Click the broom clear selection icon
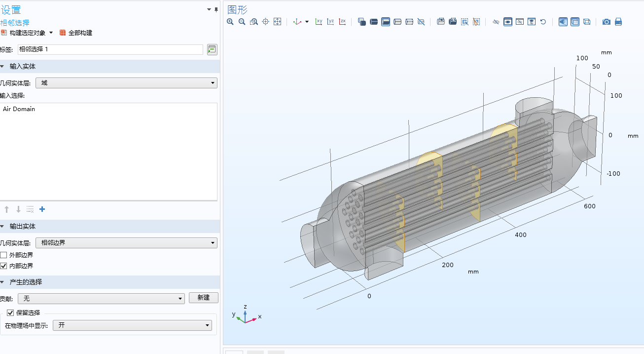 tap(476, 22)
